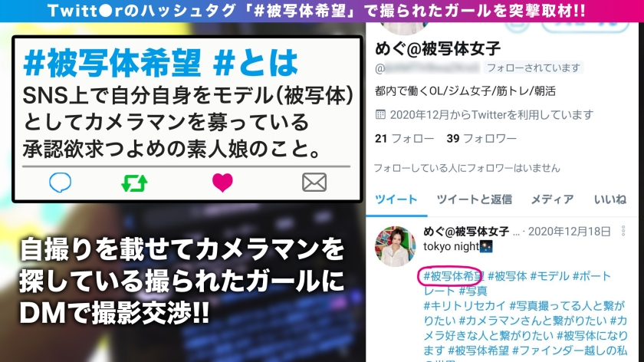This screenshot has width=644, height=362.
Task: Switch to the ツイートと返信 tab
Action: 475,199
